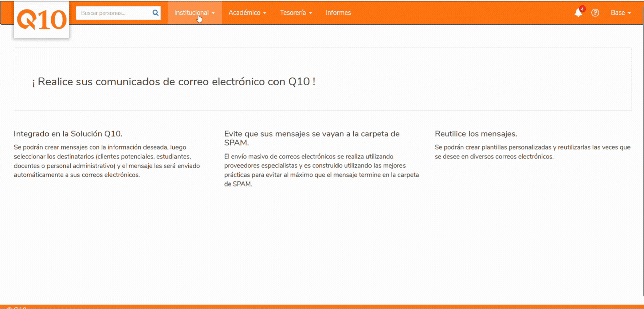Click paragraph starting Se podrán crear plantillas
The height and width of the screenshot is (309, 644).
pyautogui.click(x=533, y=152)
